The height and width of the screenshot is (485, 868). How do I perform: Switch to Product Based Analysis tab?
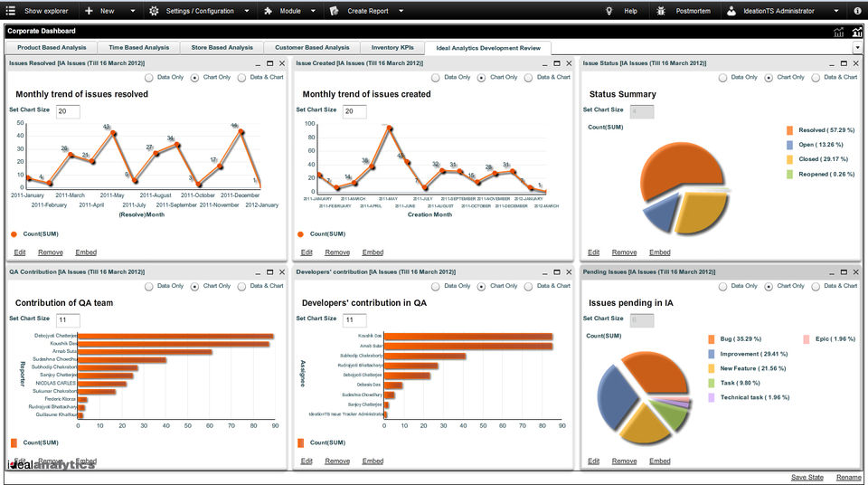pos(52,48)
